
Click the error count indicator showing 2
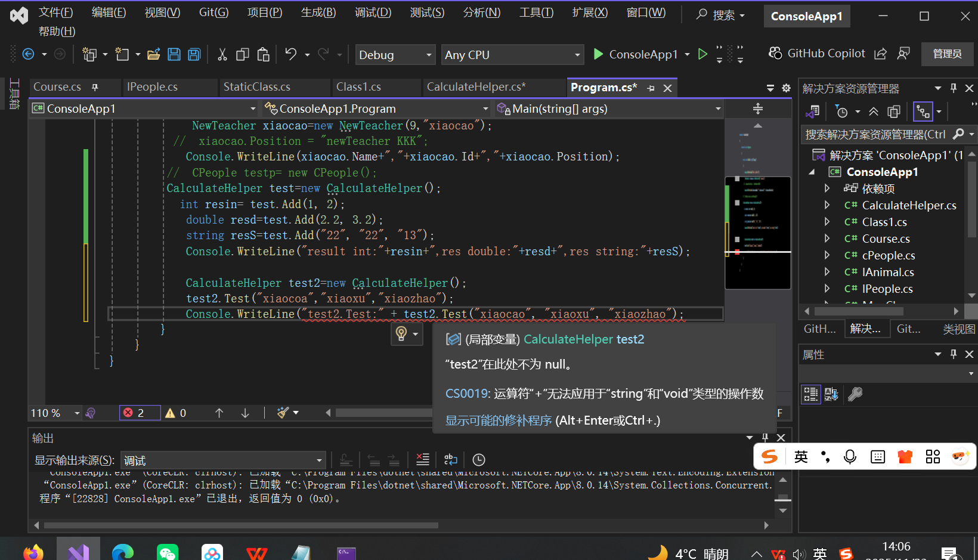coord(139,412)
